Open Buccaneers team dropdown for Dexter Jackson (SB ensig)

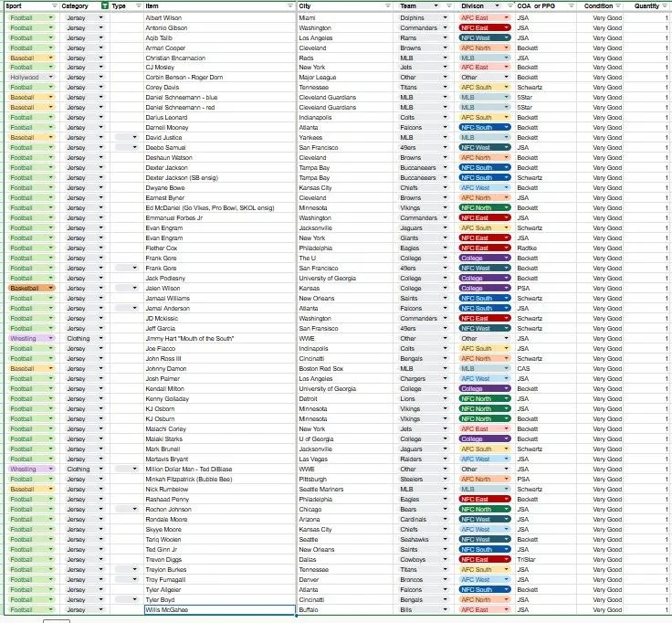(445, 177)
